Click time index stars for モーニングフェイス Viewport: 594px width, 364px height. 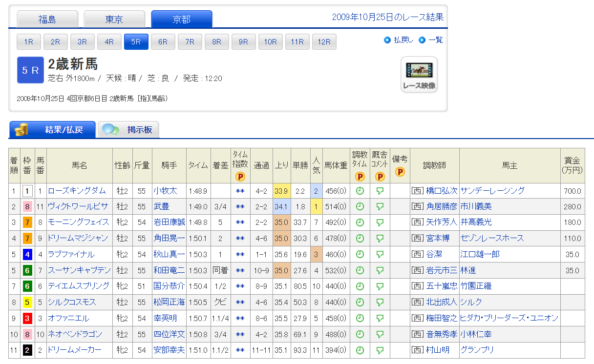(x=240, y=222)
